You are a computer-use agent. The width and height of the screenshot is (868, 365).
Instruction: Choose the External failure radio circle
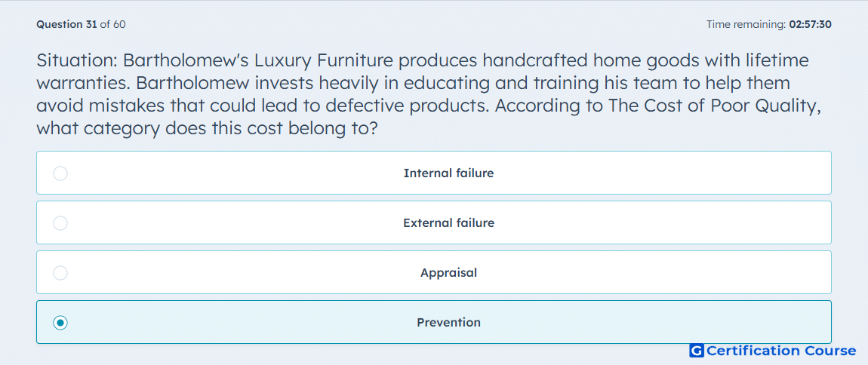pyautogui.click(x=60, y=223)
